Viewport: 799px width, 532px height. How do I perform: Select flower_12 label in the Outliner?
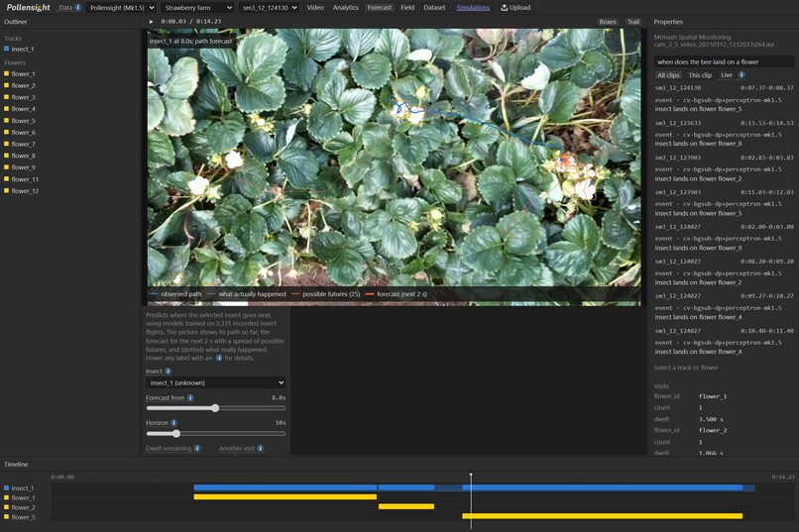pyautogui.click(x=25, y=191)
